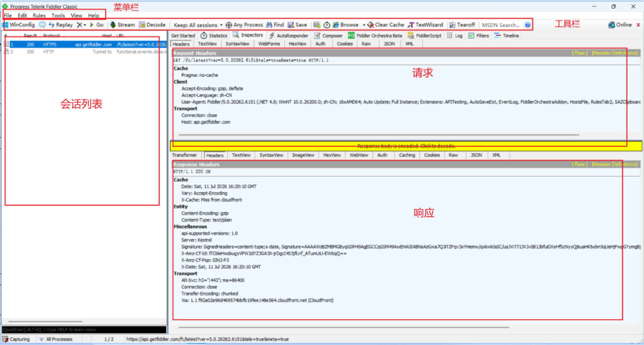The image size is (644, 345).
Task: Click the timer clock icon
Action: point(327,25)
